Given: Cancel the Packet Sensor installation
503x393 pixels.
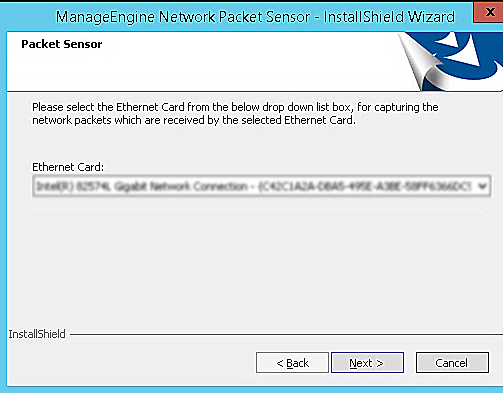Looking at the screenshot, I should coord(452,363).
